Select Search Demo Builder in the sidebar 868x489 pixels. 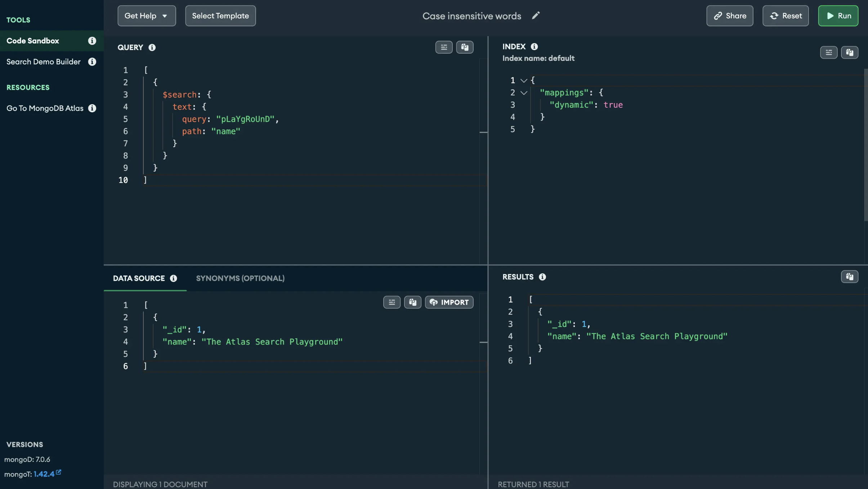click(x=44, y=62)
